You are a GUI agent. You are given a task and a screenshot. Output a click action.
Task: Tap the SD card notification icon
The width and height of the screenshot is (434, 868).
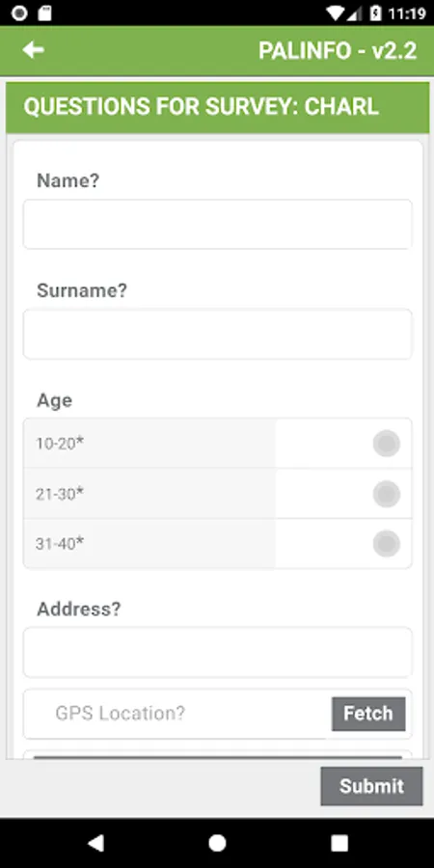click(44, 13)
